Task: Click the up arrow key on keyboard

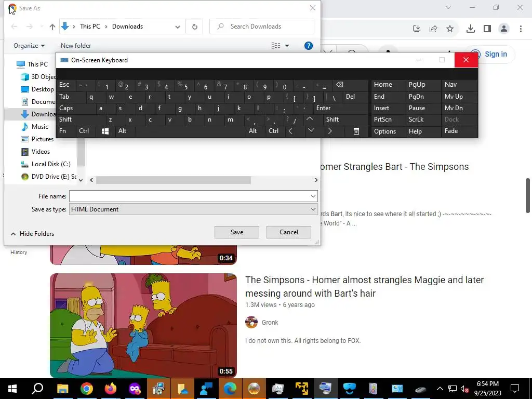Action: coord(310,119)
